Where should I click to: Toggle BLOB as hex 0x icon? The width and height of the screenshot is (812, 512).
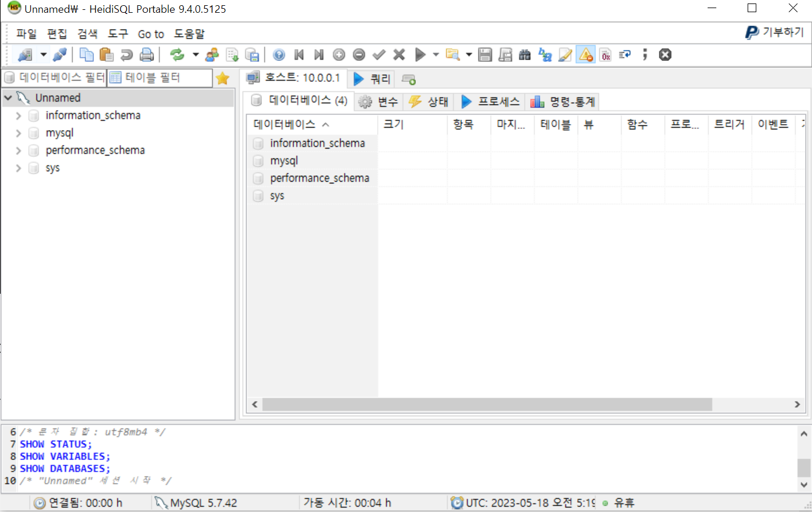(x=606, y=55)
